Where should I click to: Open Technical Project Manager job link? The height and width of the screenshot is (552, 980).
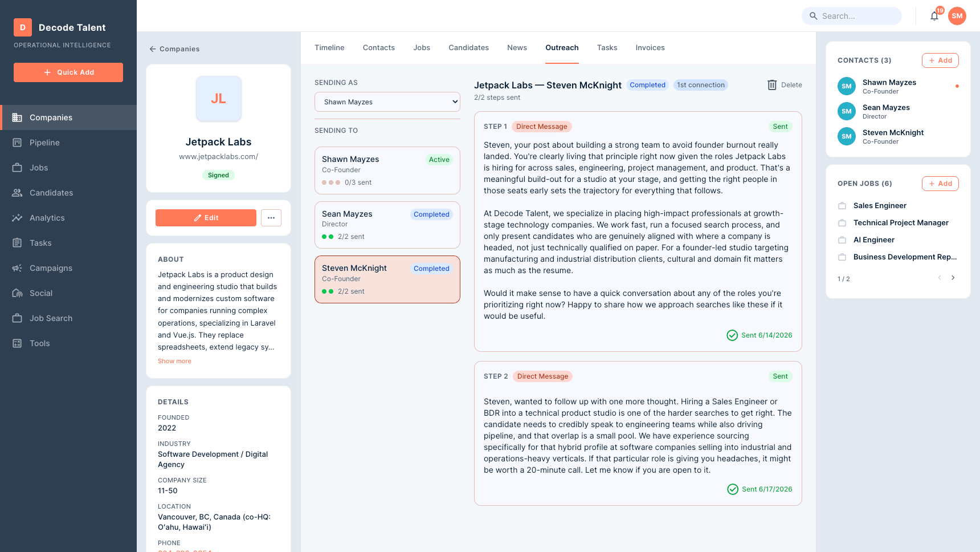click(901, 223)
